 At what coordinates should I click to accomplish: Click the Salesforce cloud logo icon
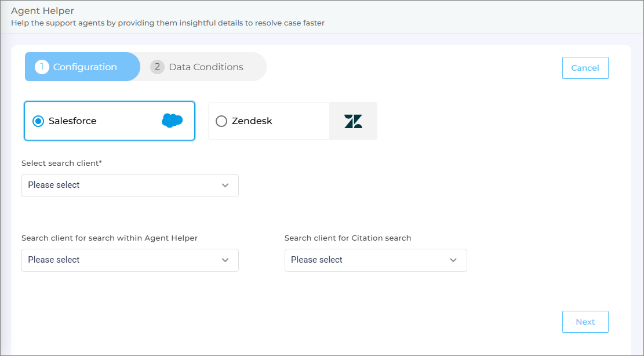(x=172, y=121)
